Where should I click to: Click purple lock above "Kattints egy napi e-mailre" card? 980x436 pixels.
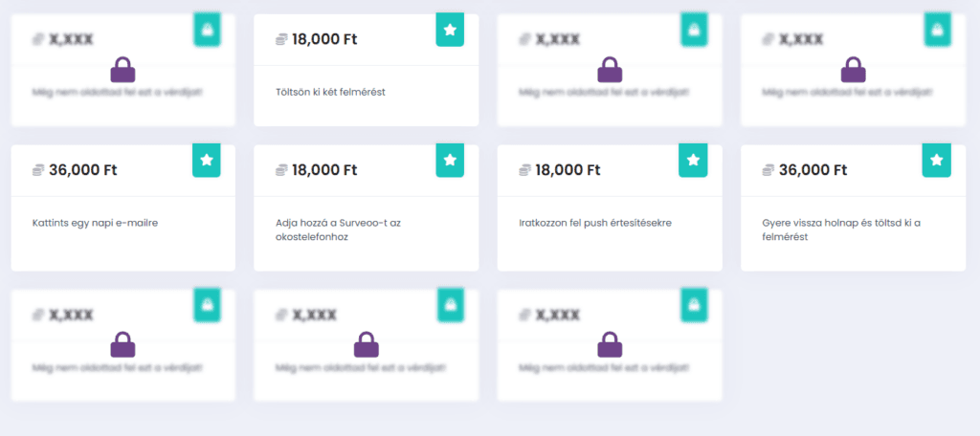(122, 70)
